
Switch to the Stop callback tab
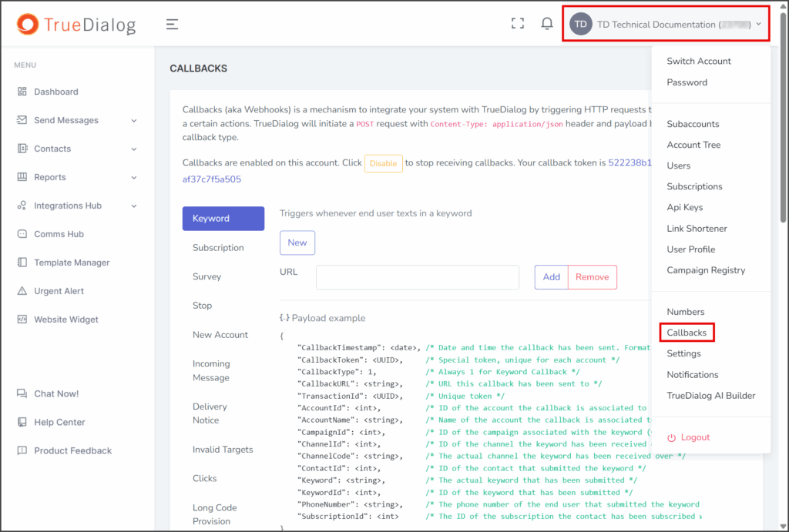pyautogui.click(x=203, y=305)
